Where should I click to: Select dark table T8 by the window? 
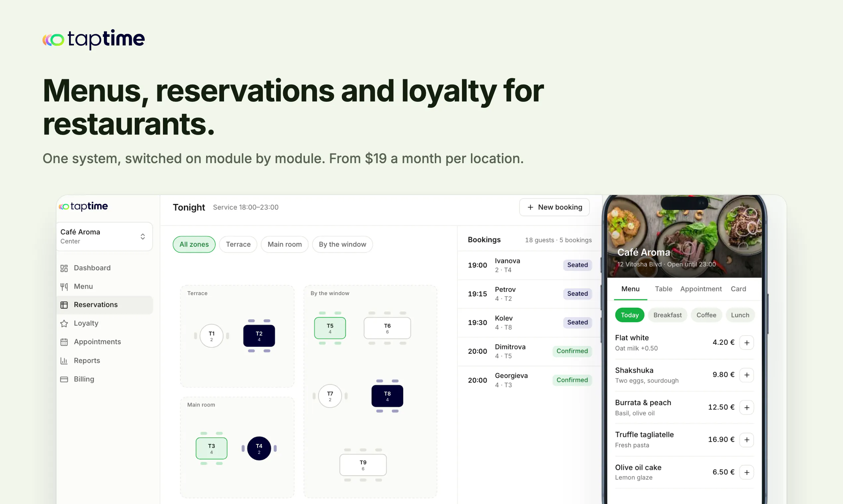click(387, 396)
